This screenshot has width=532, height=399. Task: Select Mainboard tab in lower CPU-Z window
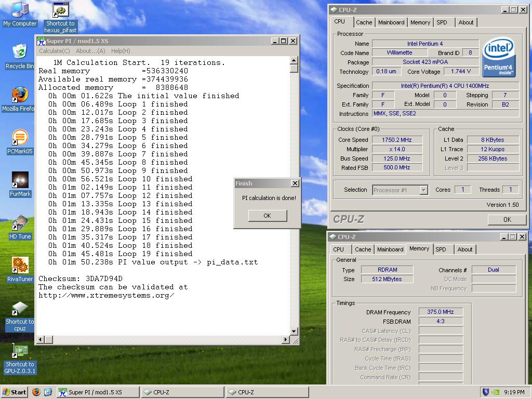(x=390, y=249)
